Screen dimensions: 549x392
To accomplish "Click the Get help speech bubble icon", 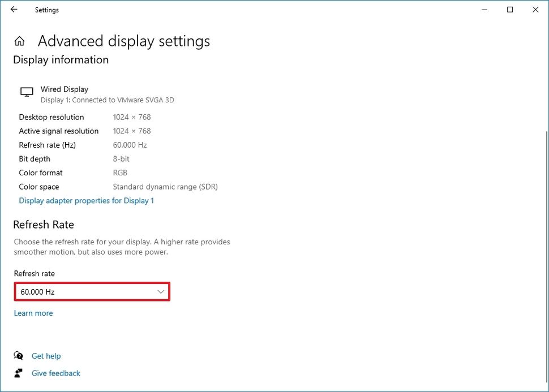I will click(x=19, y=356).
